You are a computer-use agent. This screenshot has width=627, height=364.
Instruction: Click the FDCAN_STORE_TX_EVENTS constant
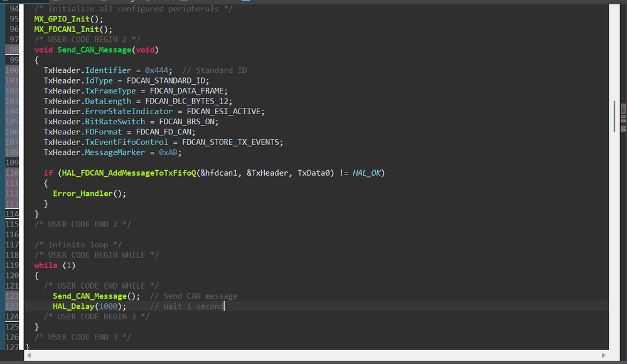230,142
